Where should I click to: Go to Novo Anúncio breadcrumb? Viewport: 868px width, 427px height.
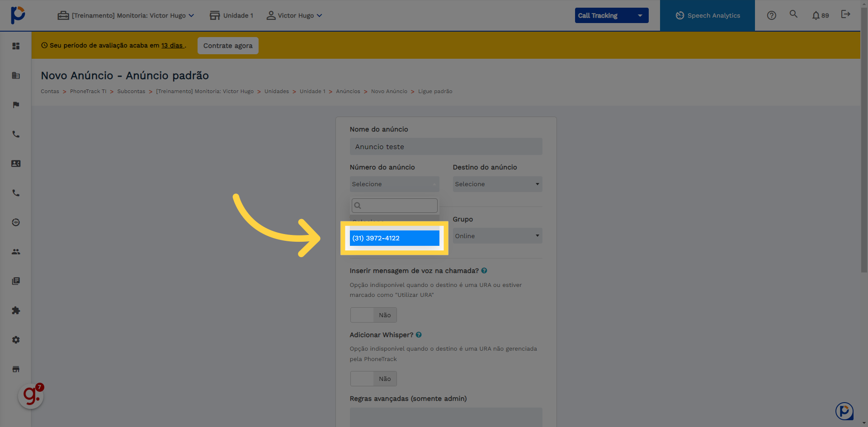(389, 91)
